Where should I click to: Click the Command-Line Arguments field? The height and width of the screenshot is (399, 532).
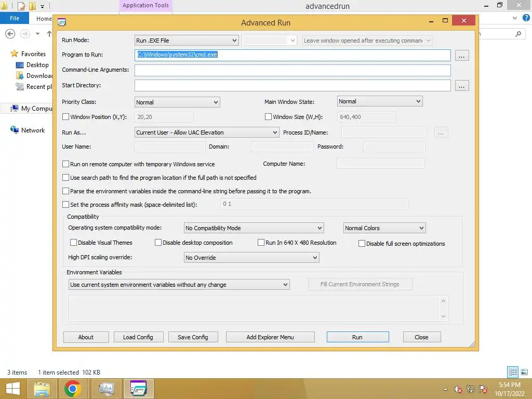click(292, 70)
